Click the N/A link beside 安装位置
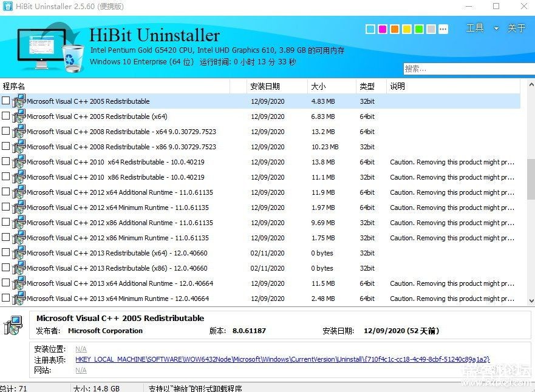Viewport: 535px width, 392px height. click(x=81, y=349)
